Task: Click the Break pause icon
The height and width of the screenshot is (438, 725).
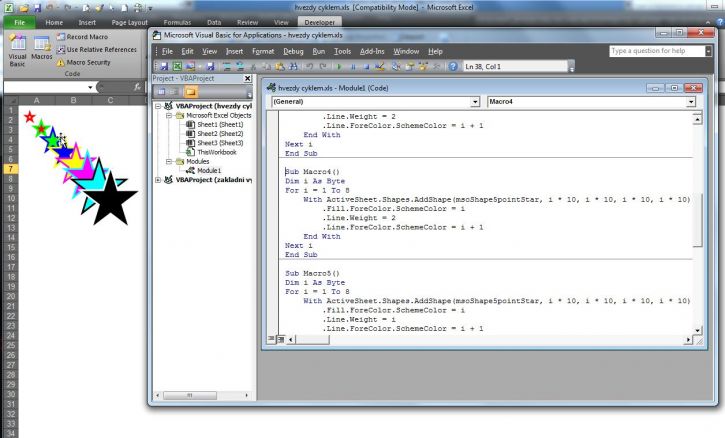Action: [353, 67]
